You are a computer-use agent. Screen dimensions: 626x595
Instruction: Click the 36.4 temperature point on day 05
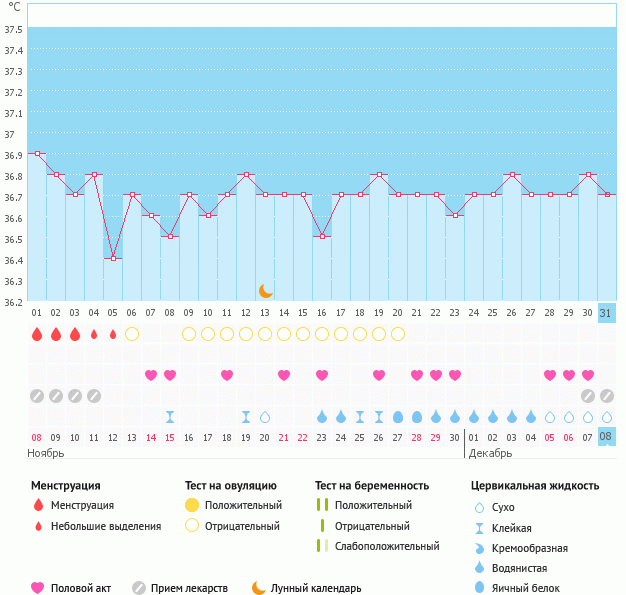(x=113, y=259)
